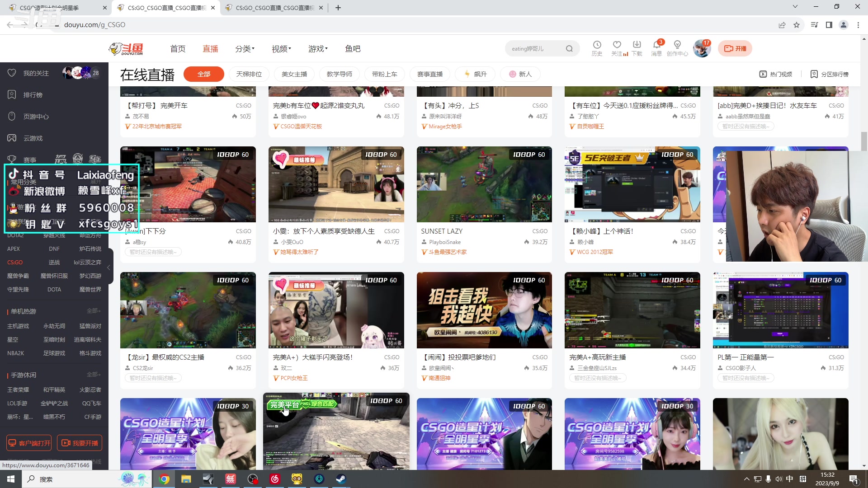The image size is (868, 488).
Task: Select the 赛事直播 filter tab
Action: 430,74
